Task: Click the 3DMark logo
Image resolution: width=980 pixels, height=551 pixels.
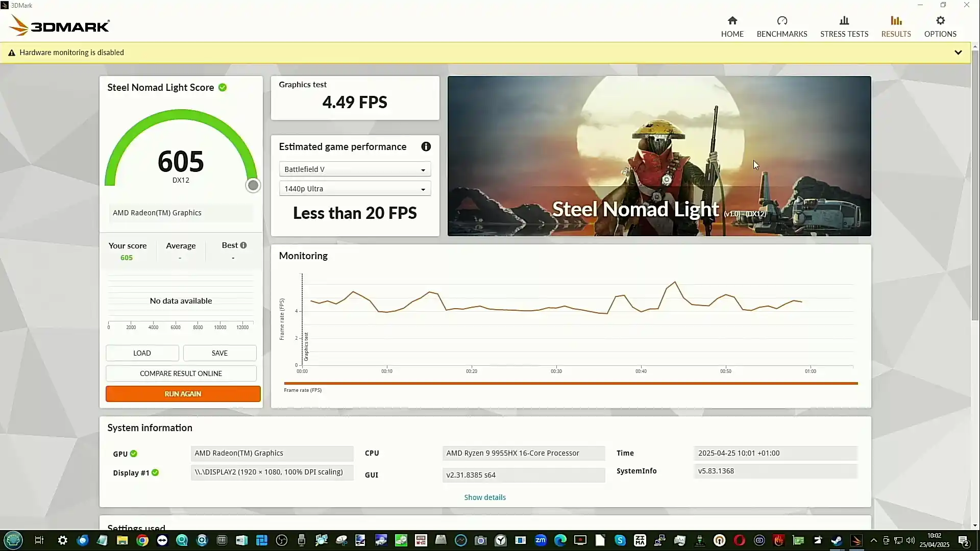Action: click(x=60, y=26)
